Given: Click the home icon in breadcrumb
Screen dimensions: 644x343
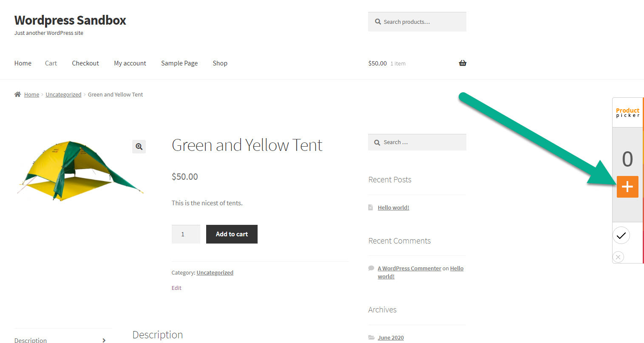Looking at the screenshot, I should (x=17, y=94).
